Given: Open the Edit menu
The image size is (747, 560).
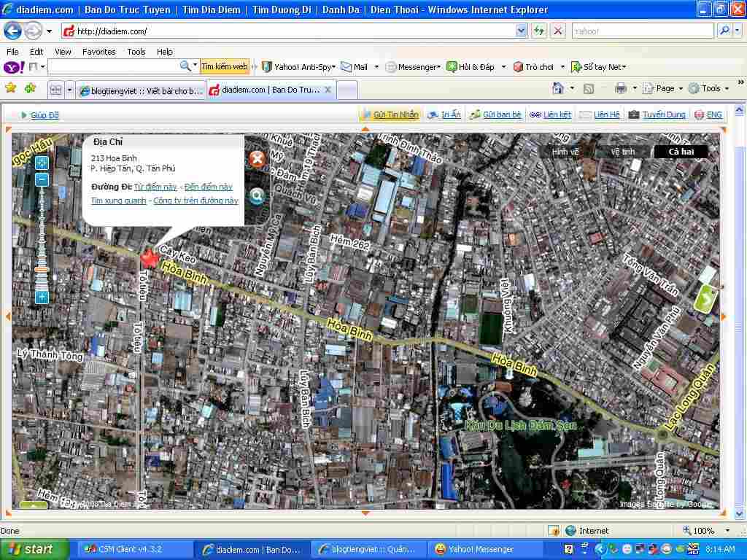Looking at the screenshot, I should tap(36, 52).
